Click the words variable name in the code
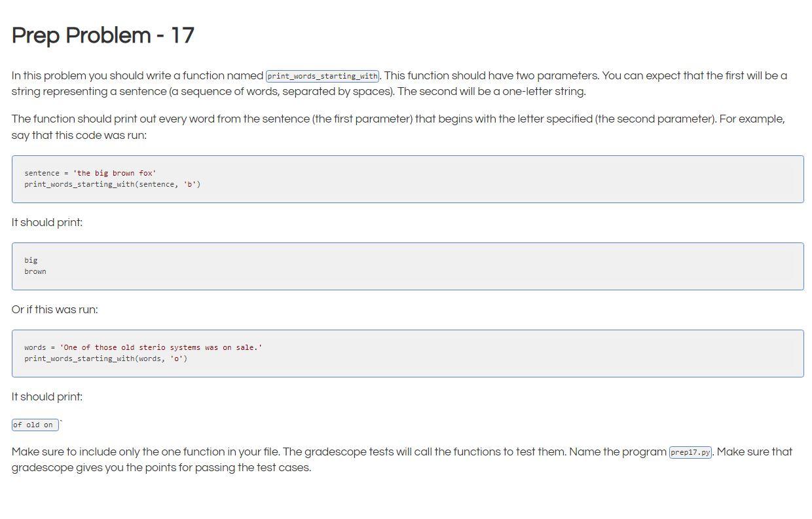Screen dimensions: 812x519 [33, 347]
